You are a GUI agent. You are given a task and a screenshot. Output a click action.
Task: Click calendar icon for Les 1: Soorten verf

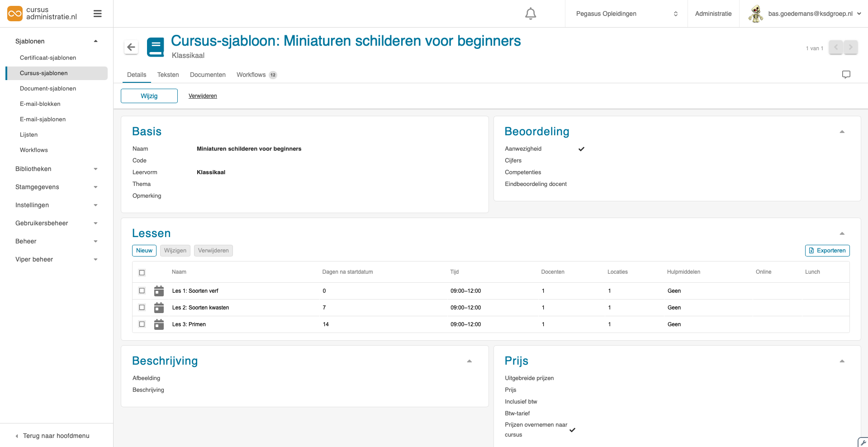(159, 291)
